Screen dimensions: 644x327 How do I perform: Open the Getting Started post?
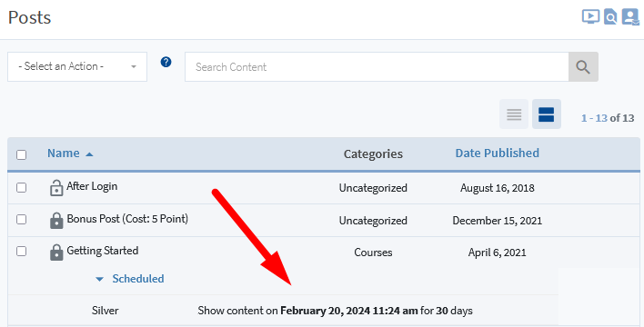(x=103, y=251)
